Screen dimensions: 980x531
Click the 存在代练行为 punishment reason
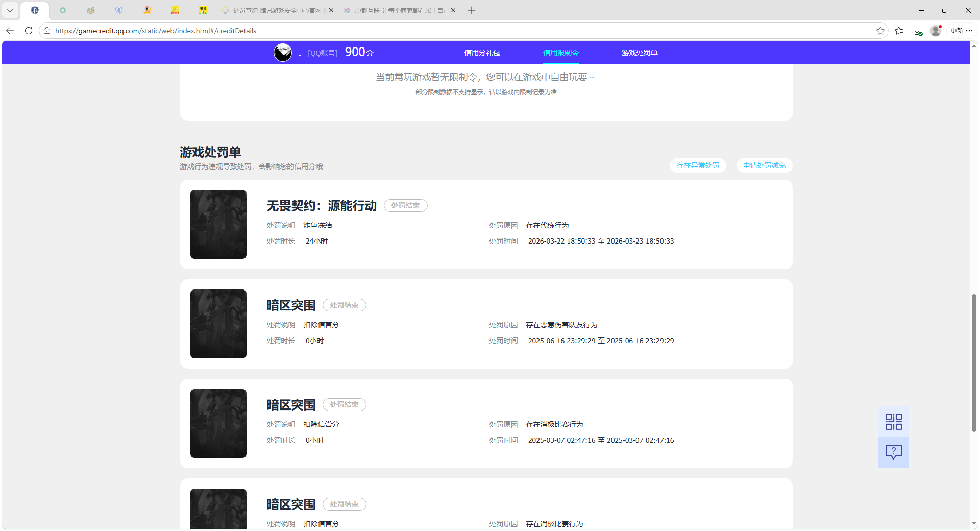point(547,225)
